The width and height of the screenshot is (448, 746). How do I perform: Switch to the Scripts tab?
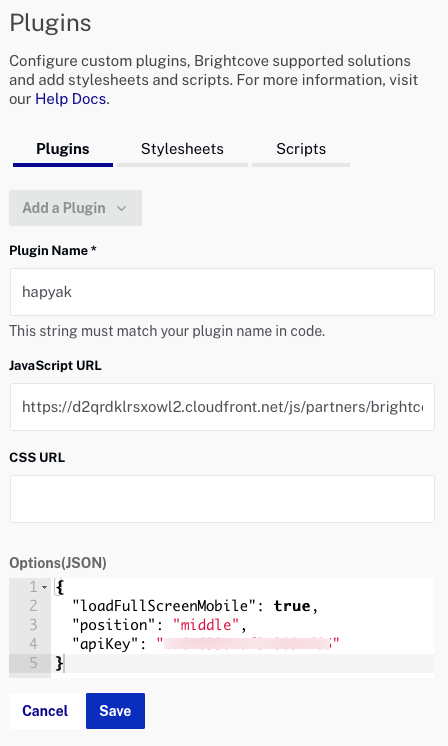(x=301, y=149)
